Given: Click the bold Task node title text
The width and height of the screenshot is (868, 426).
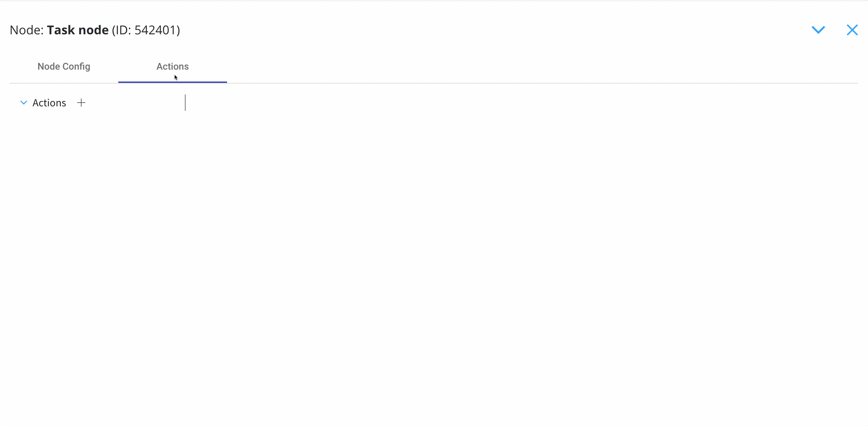Looking at the screenshot, I should 78,30.
